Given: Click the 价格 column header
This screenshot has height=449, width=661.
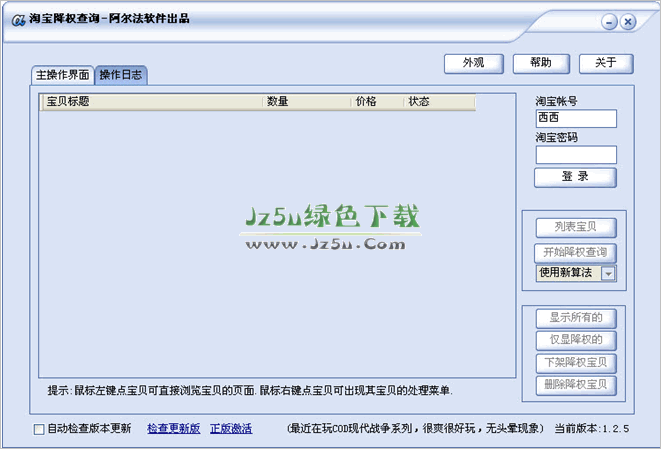Looking at the screenshot, I should pyautogui.click(x=377, y=102).
